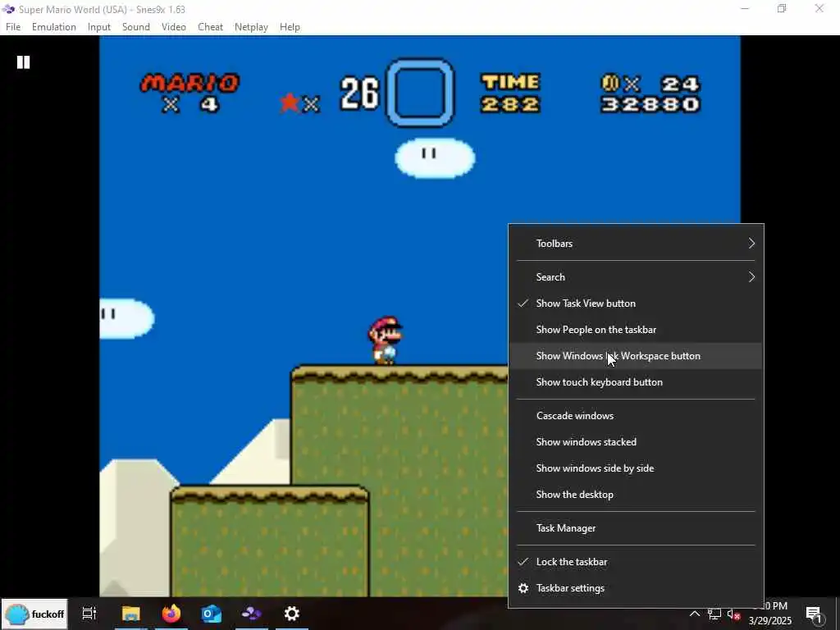Open Outlook from the taskbar
The height and width of the screenshot is (630, 840).
(212, 614)
